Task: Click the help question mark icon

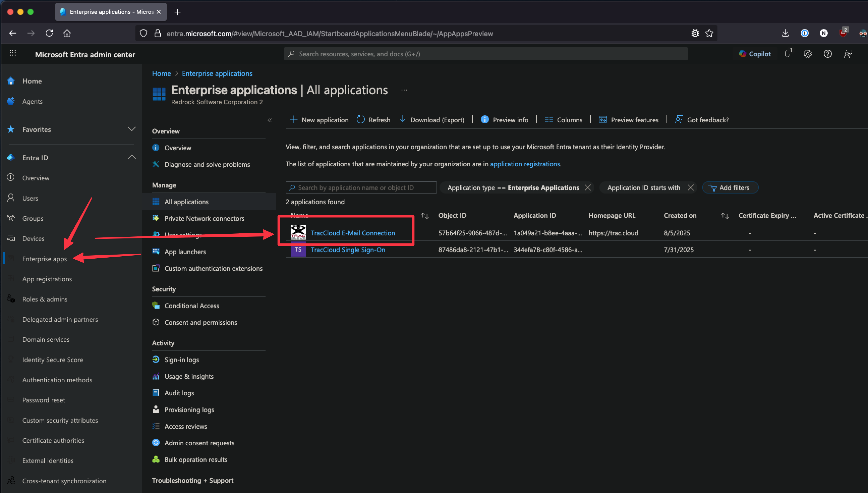Action: click(x=827, y=54)
